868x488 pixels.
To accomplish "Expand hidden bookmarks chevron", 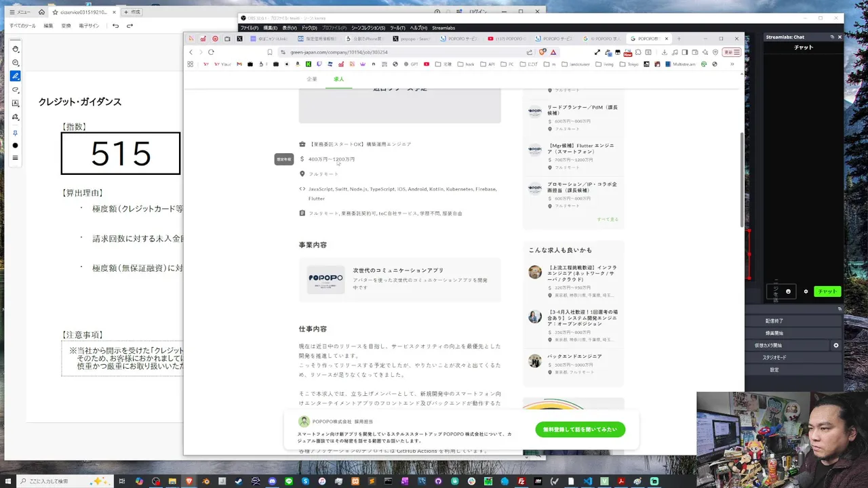I will click(x=732, y=64).
